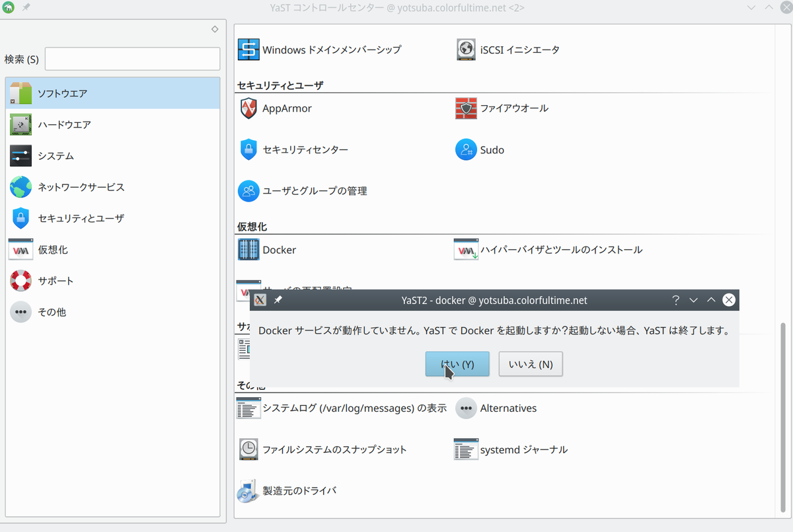Open ファイアウオール settings
793x532 pixels.
(502, 108)
